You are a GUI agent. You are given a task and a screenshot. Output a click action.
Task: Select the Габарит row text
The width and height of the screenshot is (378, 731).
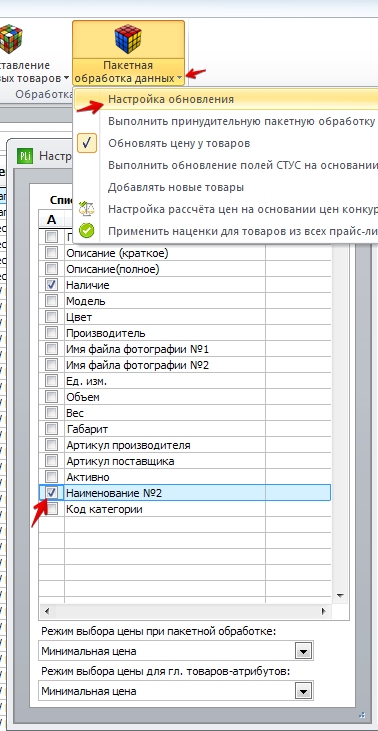87,429
